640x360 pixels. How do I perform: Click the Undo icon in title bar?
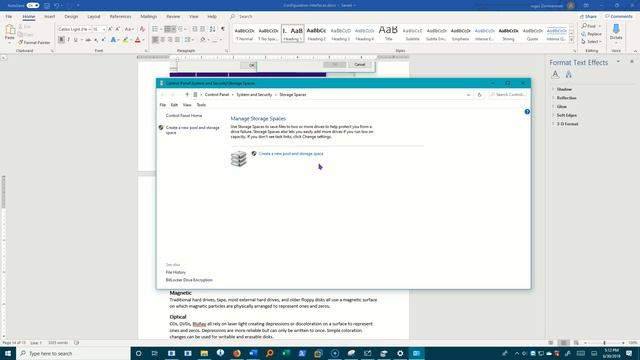click(56, 5)
